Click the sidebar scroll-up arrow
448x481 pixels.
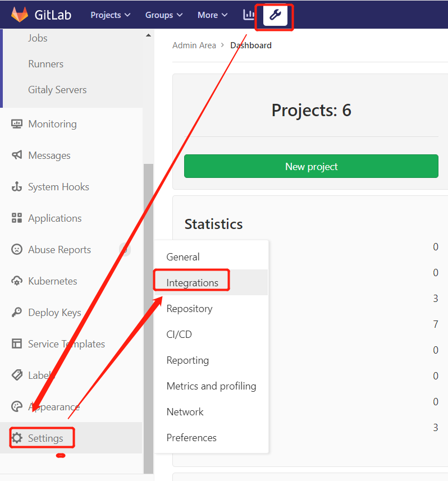coord(149,35)
